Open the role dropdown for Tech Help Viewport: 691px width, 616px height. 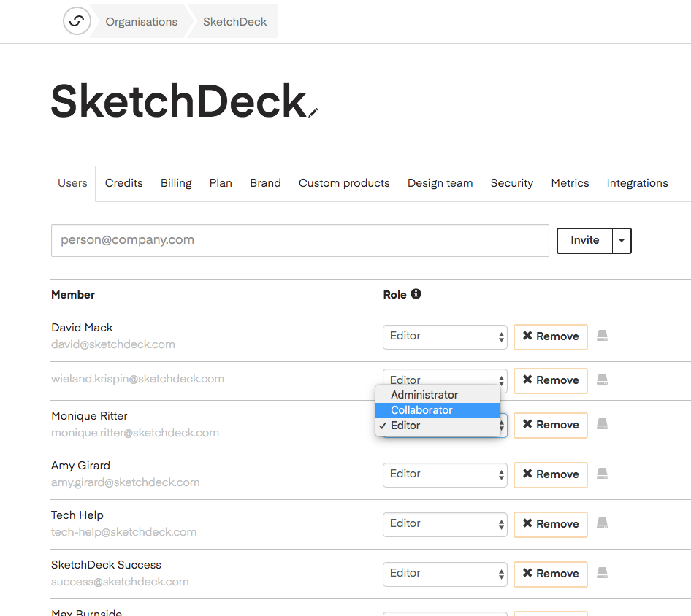[x=445, y=525]
